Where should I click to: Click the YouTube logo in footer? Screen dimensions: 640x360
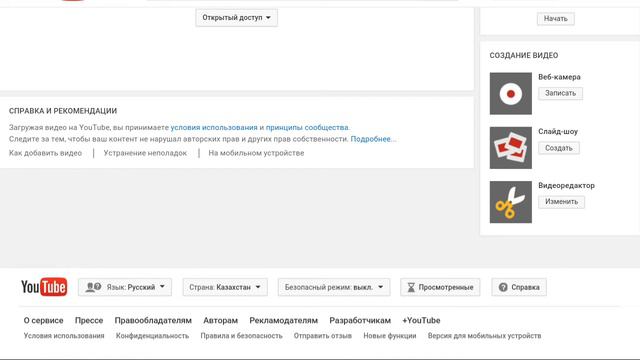[44, 287]
